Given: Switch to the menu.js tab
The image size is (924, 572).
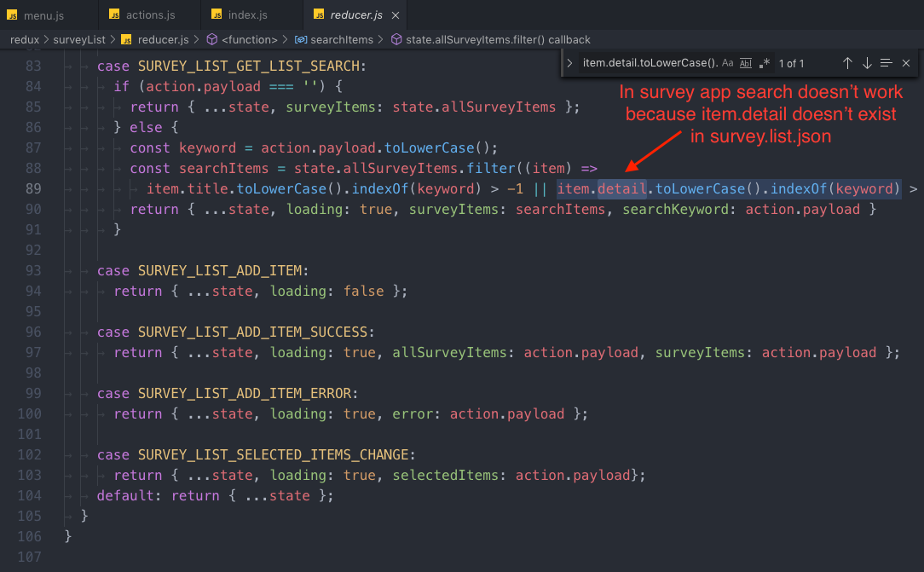Looking at the screenshot, I should pos(43,15).
